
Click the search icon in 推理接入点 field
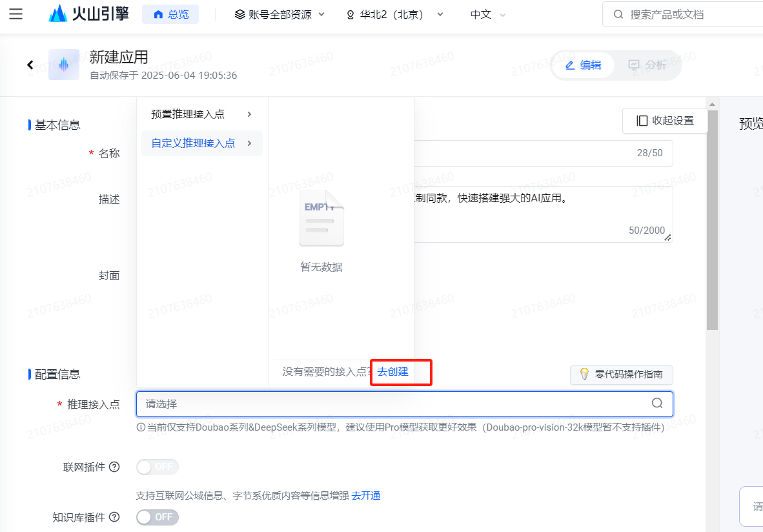[x=657, y=404]
